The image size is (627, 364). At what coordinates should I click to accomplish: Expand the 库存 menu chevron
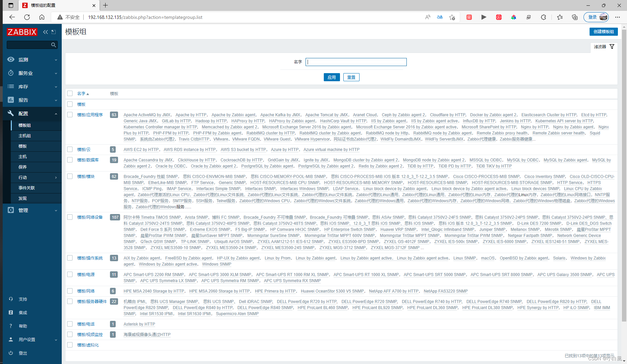pos(56,87)
